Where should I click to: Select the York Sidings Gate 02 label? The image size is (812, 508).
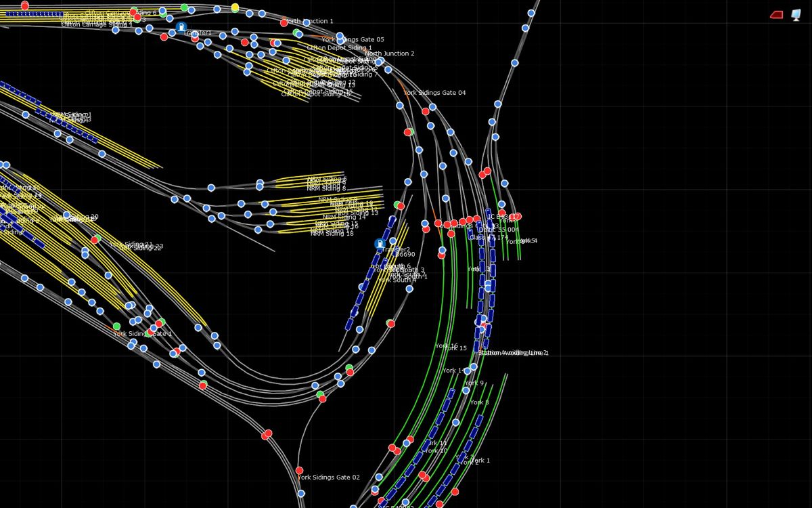pyautogui.click(x=329, y=478)
